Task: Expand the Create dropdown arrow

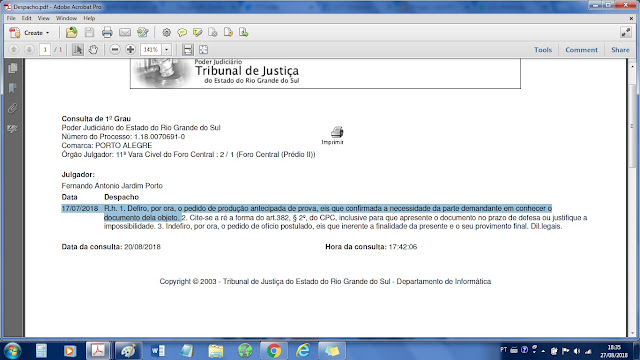Action: [48, 33]
